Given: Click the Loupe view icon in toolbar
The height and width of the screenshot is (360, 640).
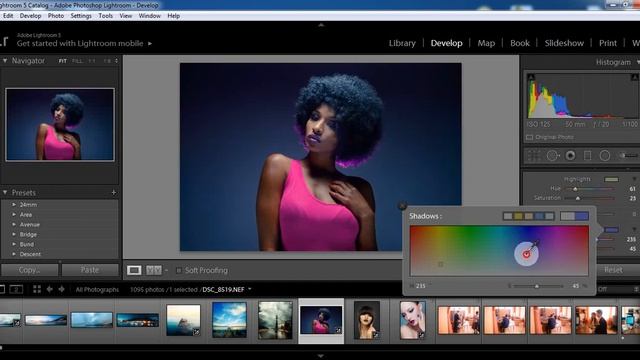Looking at the screenshot, I should (x=134, y=270).
